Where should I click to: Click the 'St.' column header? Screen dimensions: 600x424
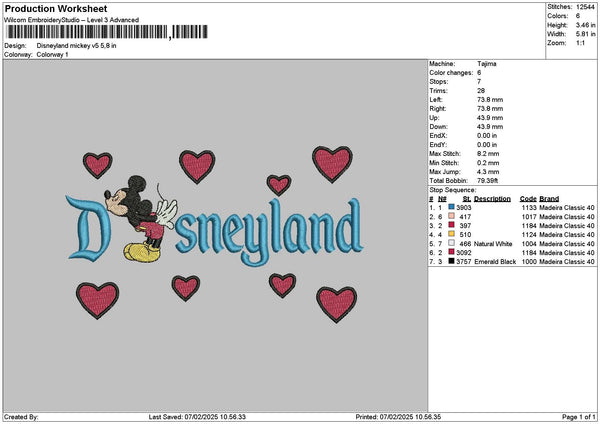coord(467,199)
